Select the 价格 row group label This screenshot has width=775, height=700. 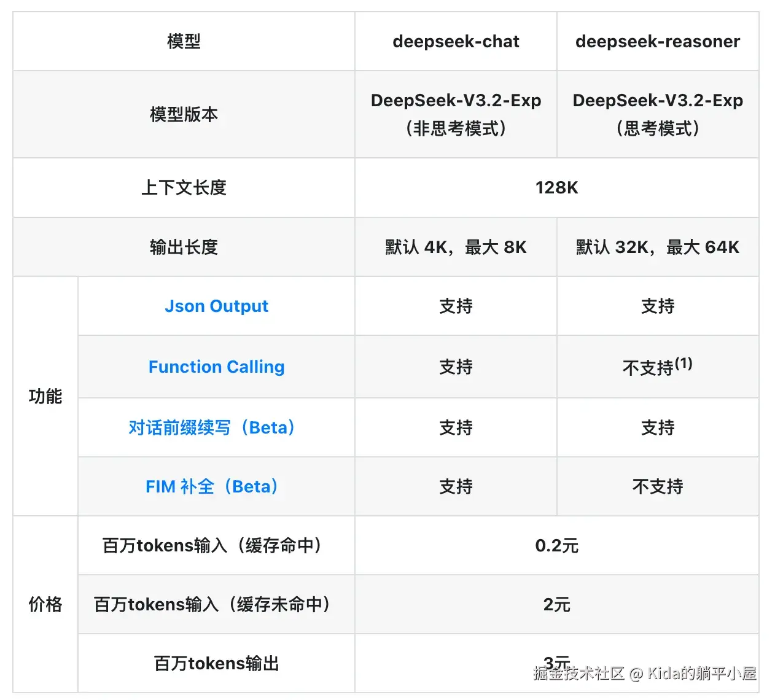(x=45, y=604)
